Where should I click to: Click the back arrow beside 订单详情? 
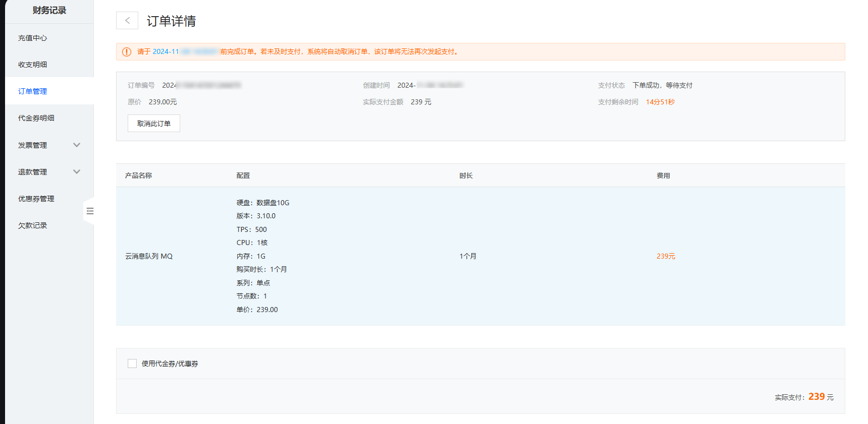coord(127,21)
